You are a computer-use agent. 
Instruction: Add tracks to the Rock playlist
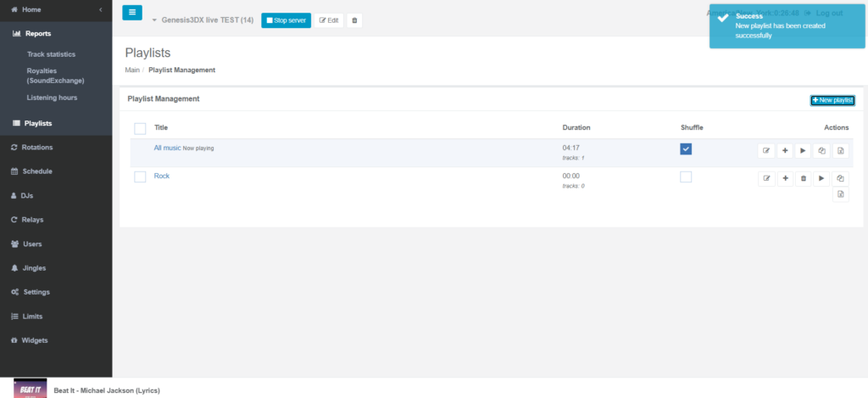[x=785, y=178]
